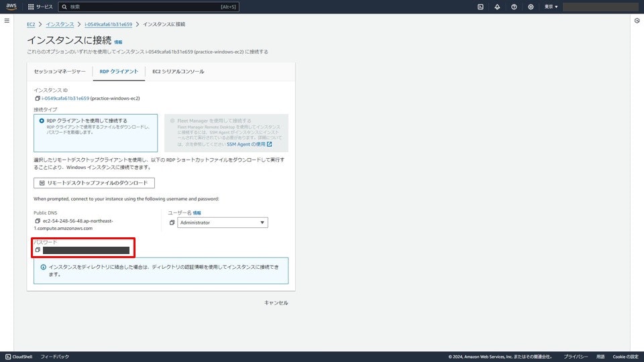
Task: Open フィードバック in the footer
Action: (x=54, y=357)
